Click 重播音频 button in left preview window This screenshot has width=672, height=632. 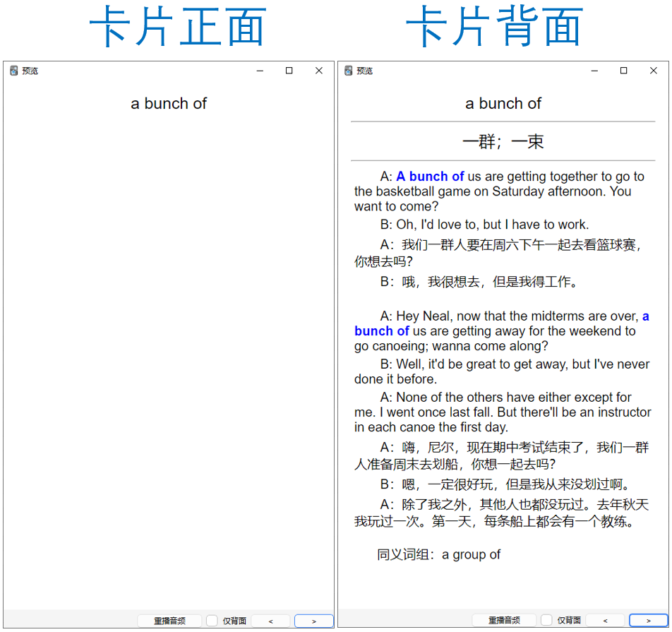click(169, 621)
